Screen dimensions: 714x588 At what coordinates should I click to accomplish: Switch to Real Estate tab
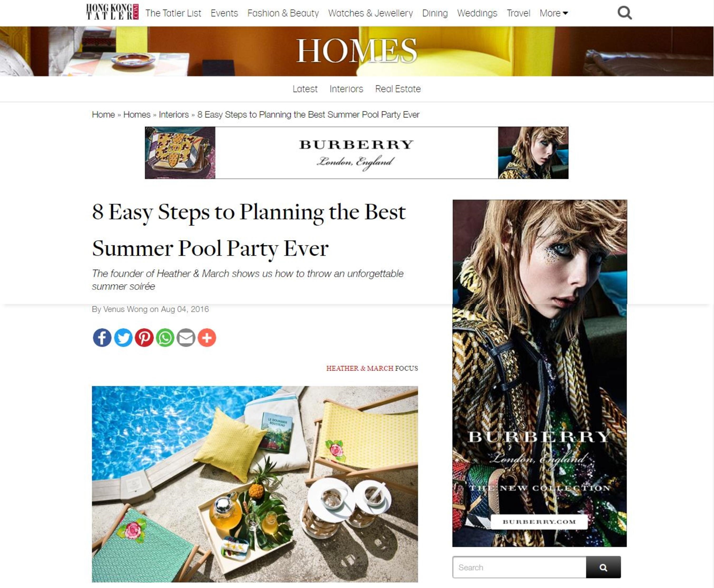pyautogui.click(x=398, y=89)
